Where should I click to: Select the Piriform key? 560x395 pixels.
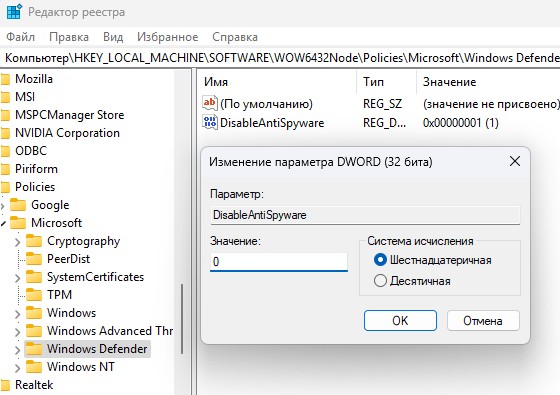tap(36, 169)
